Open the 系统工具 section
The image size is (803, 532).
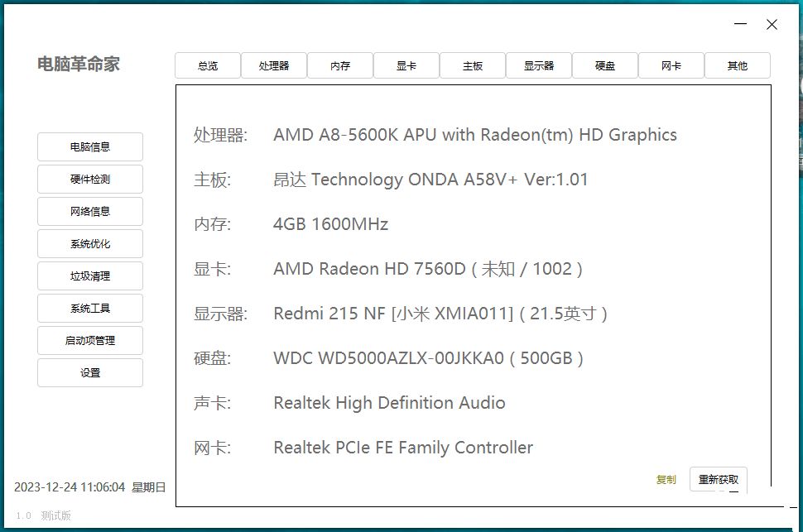tap(90, 308)
